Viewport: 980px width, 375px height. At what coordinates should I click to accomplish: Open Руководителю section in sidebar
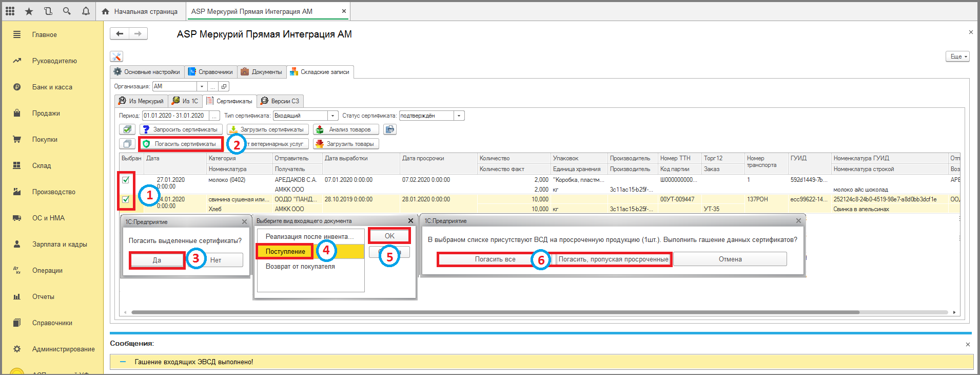[x=54, y=61]
